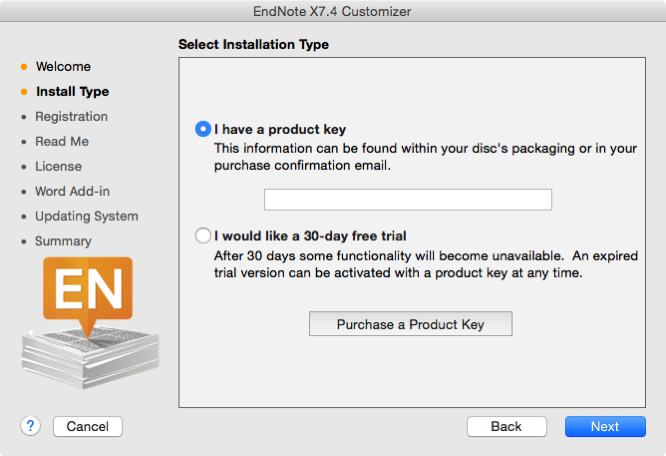Click the blue help question mark icon
The height and width of the screenshot is (456, 666).
click(x=30, y=426)
